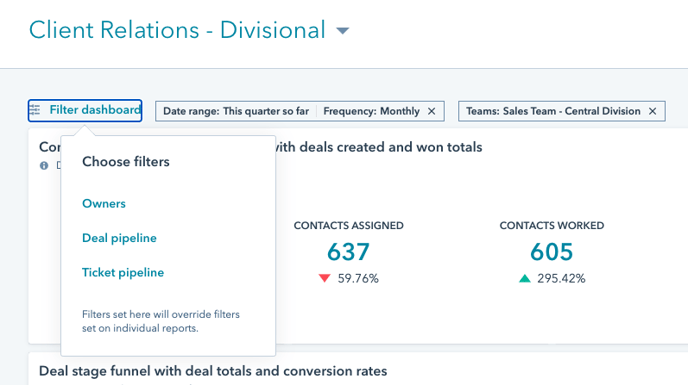The image size is (688, 385).
Task: Click the red down triangle indicator
Action: coord(325,278)
